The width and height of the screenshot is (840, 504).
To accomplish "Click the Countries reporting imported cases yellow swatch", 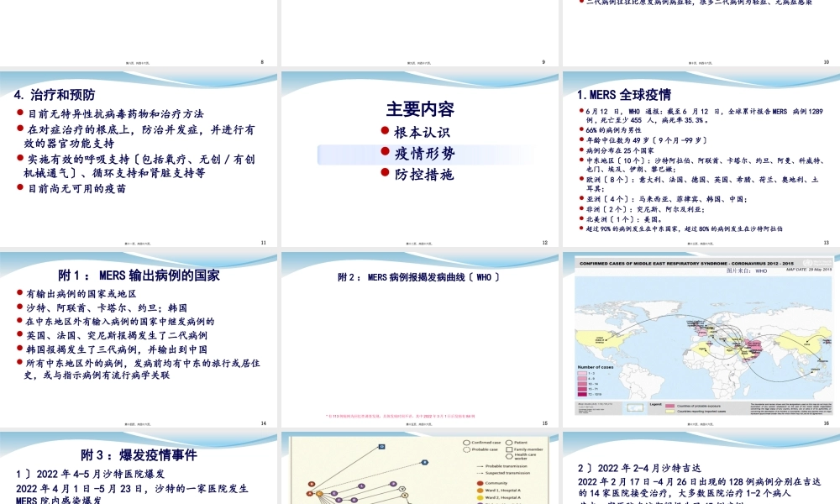I will coord(669,412).
